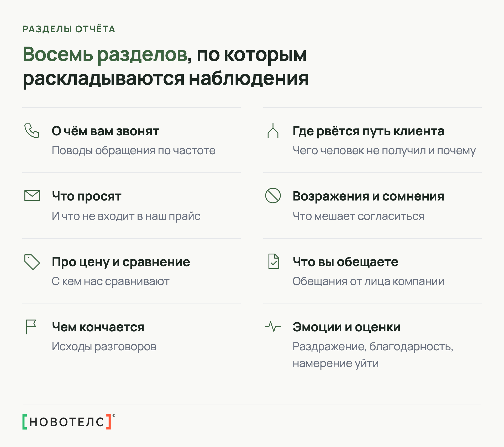Image resolution: width=504 pixels, height=447 pixels.
Task: Select the 'Эмоции и оценки' heading
Action: (346, 327)
